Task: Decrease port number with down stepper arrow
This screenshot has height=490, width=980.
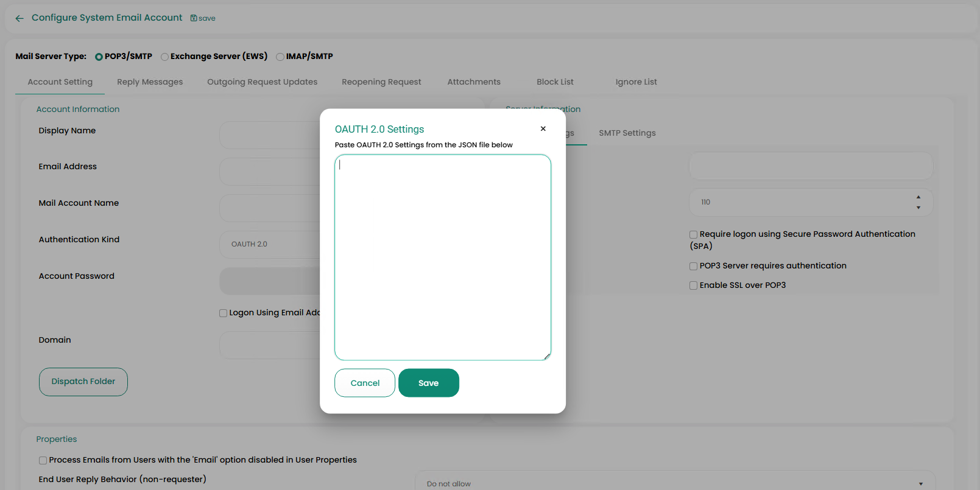Action: pos(918,208)
